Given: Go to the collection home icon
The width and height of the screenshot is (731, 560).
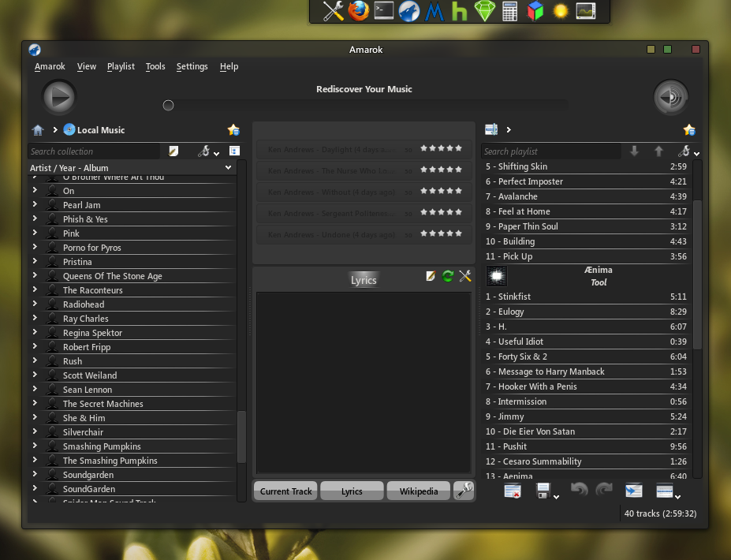Looking at the screenshot, I should click(38, 130).
